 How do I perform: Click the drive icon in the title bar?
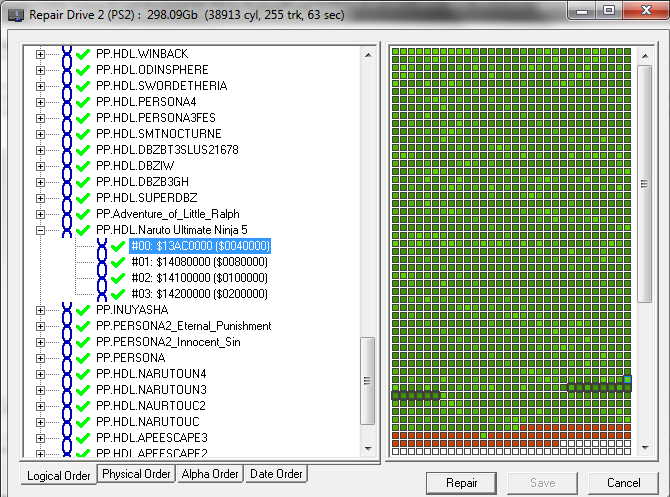(x=16, y=15)
